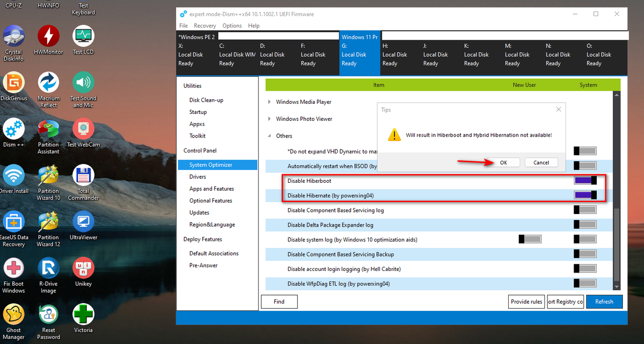Open Startup in sidebar
This screenshot has width=644, height=344.
(198, 112)
